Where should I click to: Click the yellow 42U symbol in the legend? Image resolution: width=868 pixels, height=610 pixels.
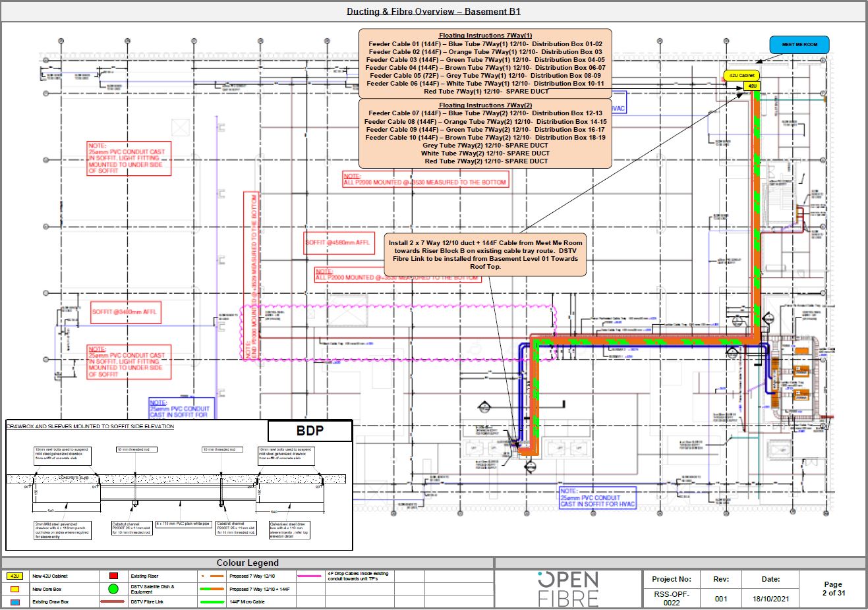tap(15, 576)
